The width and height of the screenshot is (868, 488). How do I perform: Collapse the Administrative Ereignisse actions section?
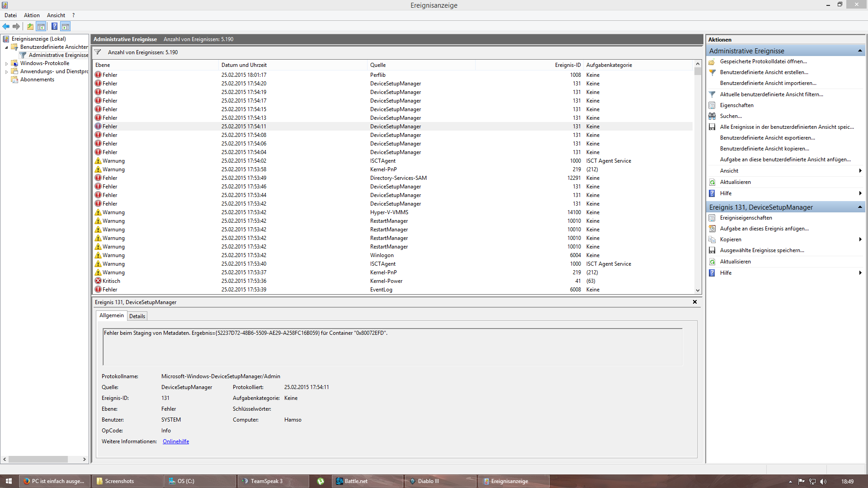pyautogui.click(x=860, y=51)
